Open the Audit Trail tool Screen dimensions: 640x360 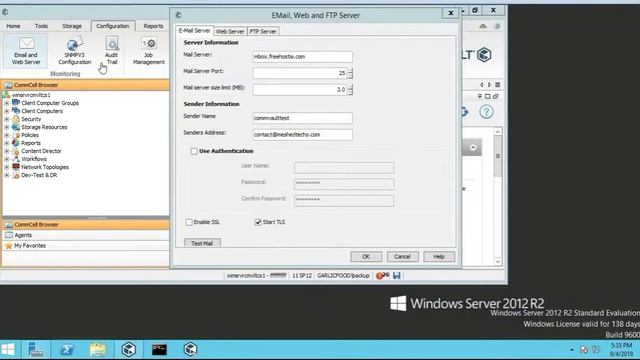click(111, 51)
